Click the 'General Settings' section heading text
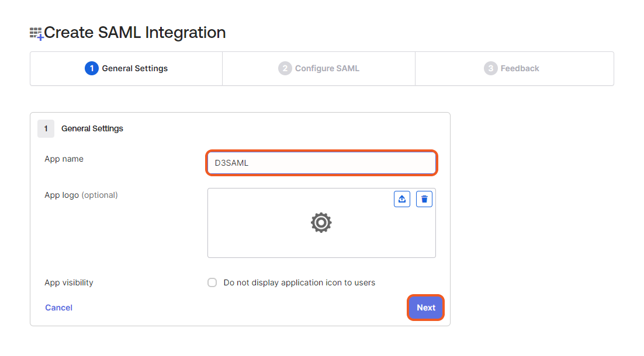 pos(92,128)
